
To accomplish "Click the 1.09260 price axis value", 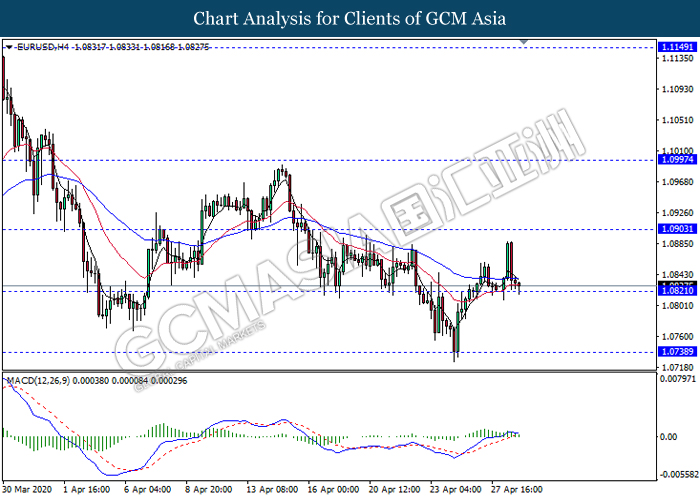I will tap(677, 212).
